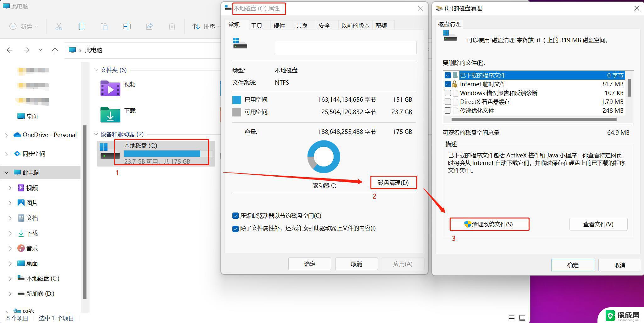
Task: Uncheck Internet temporary files checkbox
Action: 448,84
